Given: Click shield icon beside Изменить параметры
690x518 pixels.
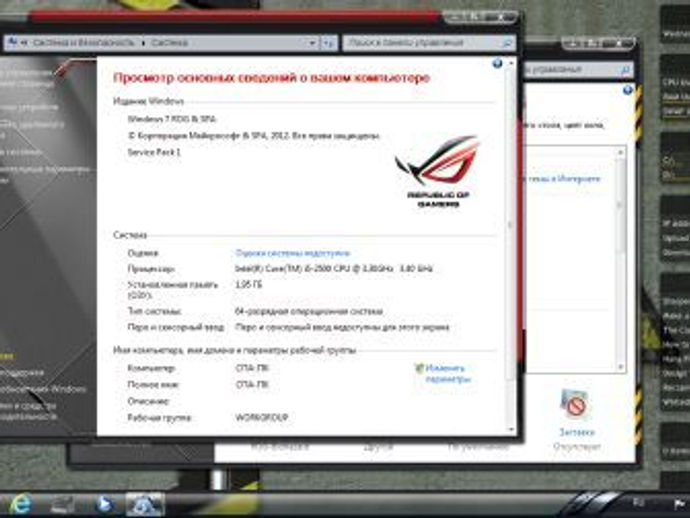Looking at the screenshot, I should (419, 368).
